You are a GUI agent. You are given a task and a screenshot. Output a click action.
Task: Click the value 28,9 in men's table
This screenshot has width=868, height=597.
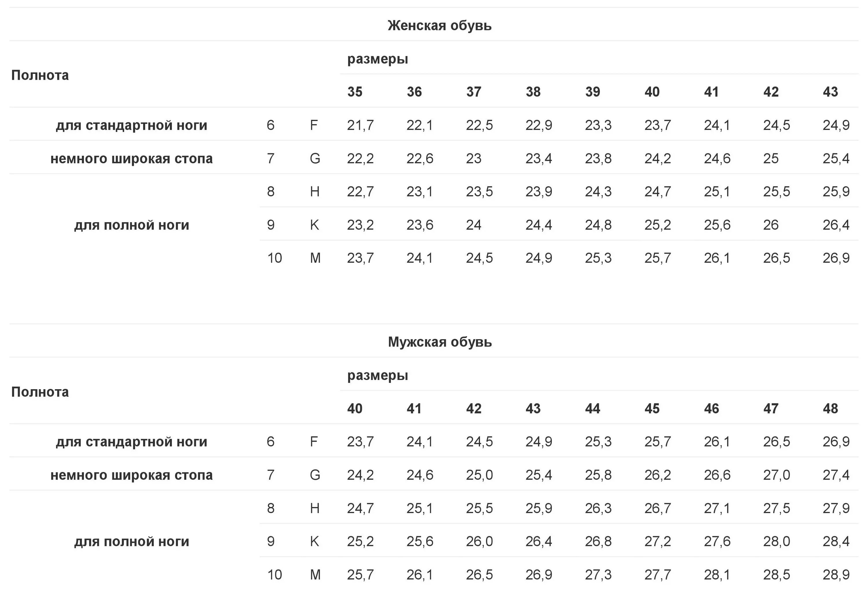point(836,574)
